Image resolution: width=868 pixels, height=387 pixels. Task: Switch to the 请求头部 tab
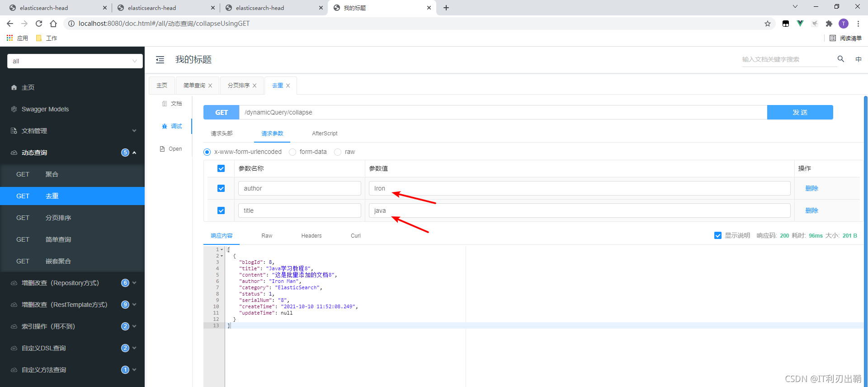(222, 134)
